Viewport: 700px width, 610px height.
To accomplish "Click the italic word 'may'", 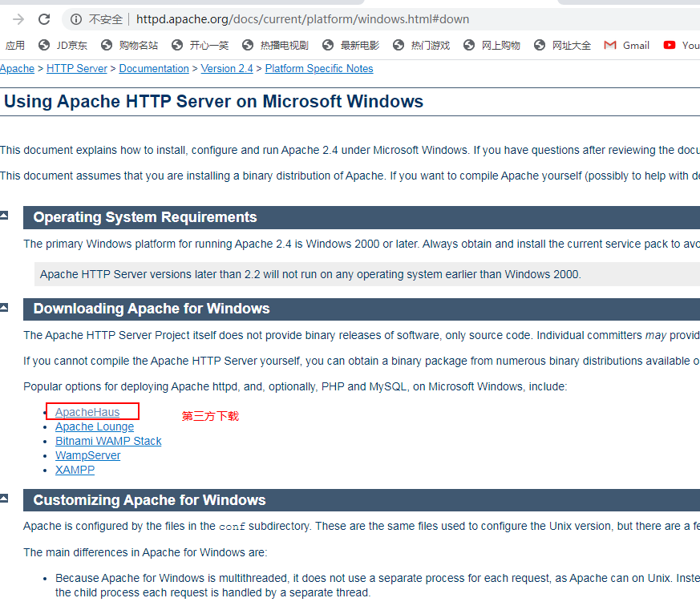I will (656, 335).
